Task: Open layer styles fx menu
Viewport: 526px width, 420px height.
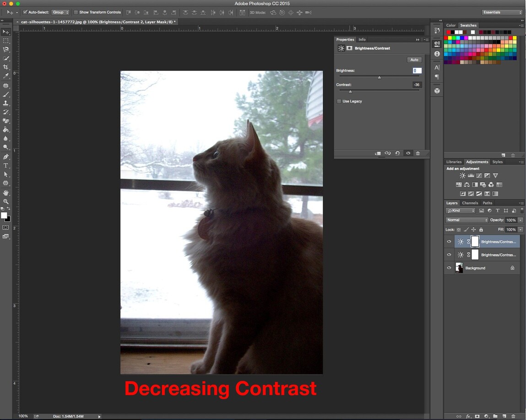Action: click(x=468, y=416)
